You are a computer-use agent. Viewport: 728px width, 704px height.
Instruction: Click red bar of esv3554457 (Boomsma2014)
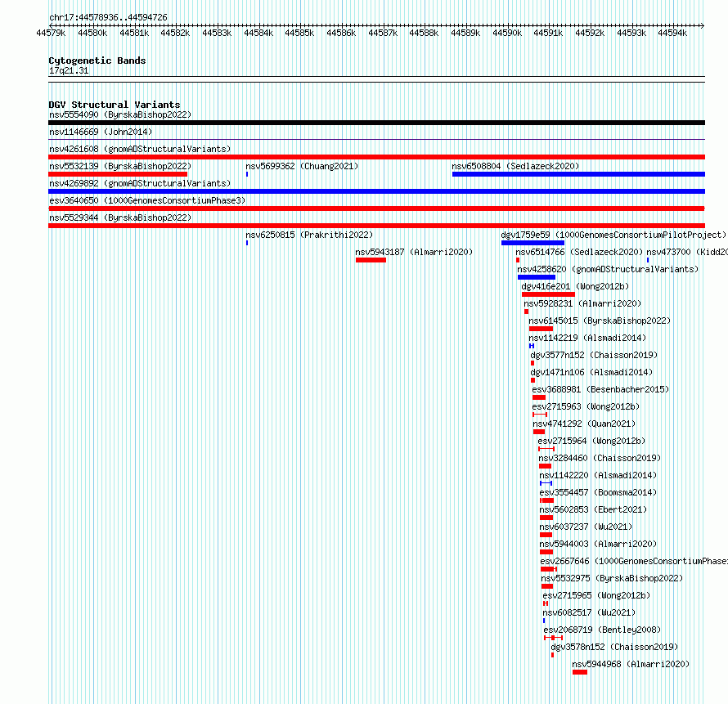pyautogui.click(x=547, y=500)
